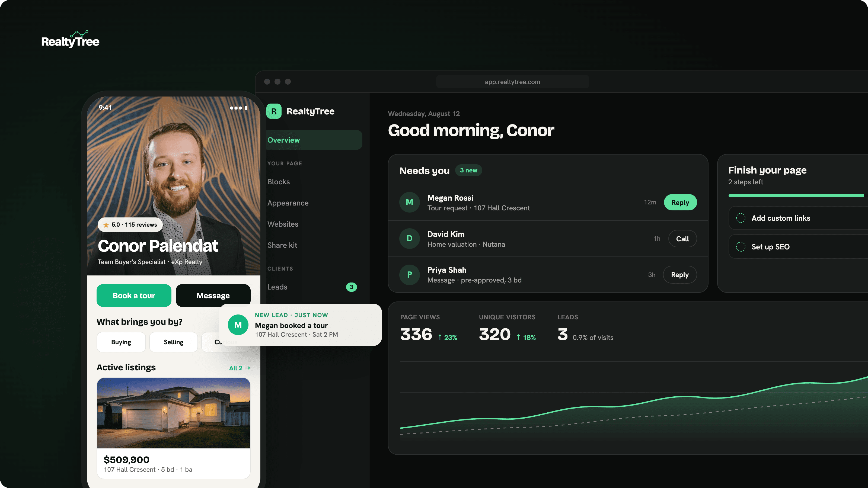The image size is (868, 488).
Task: Click the New lead notification card
Action: pos(300,325)
